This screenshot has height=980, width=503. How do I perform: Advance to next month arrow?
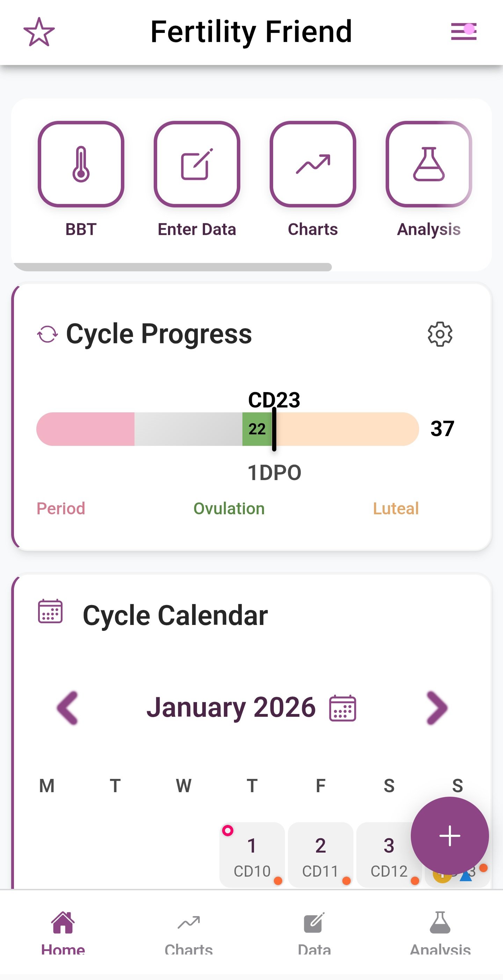point(437,708)
